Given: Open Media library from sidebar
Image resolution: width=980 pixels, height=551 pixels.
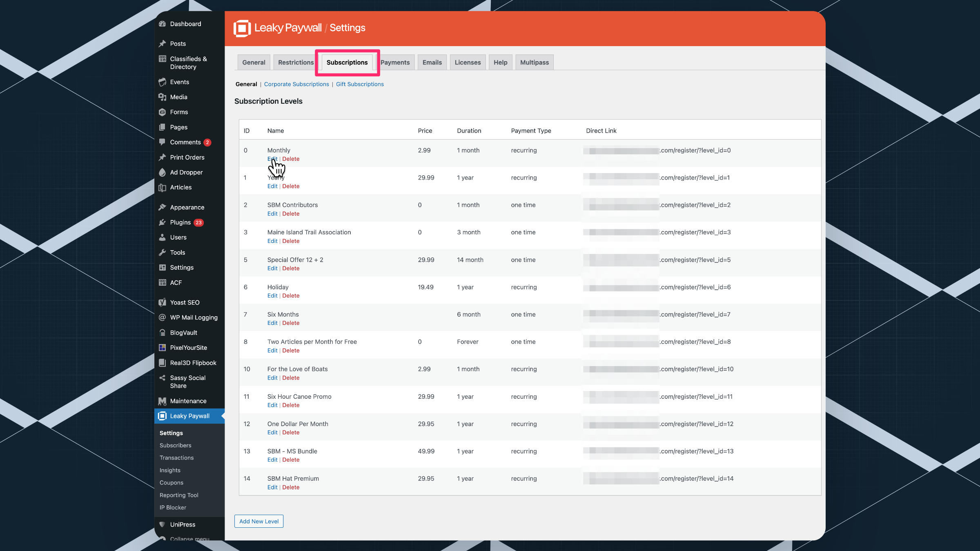Looking at the screenshot, I should (178, 96).
